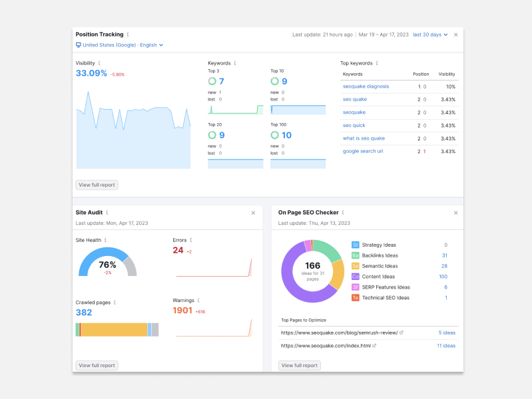532x399 pixels.
Task: Click info icon next to Site Audit
Action: [x=107, y=213]
